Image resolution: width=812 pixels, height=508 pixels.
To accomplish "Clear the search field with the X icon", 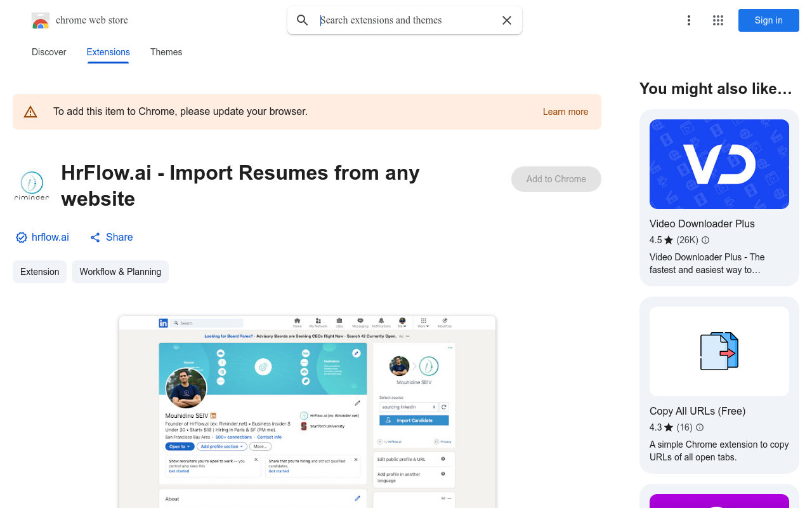I will [507, 20].
